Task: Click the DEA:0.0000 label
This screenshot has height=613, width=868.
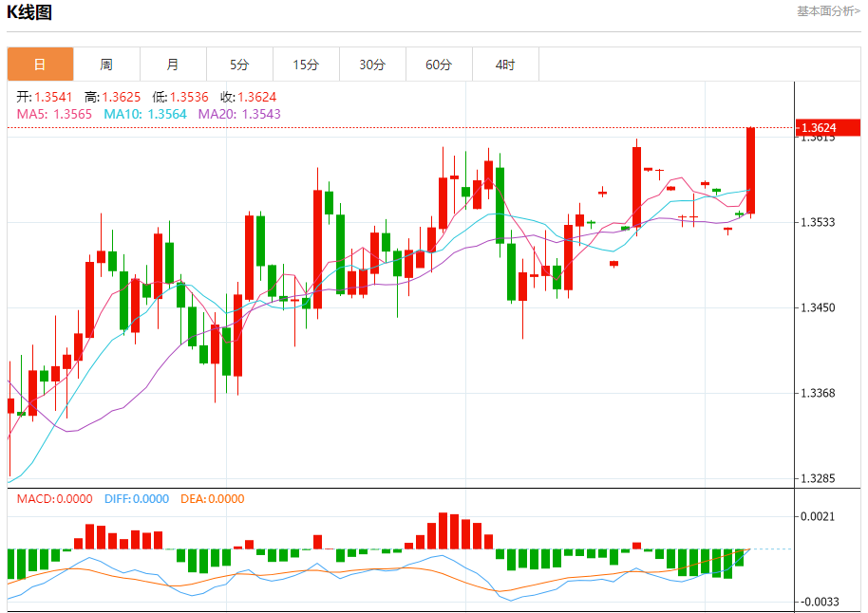Action: (x=212, y=499)
